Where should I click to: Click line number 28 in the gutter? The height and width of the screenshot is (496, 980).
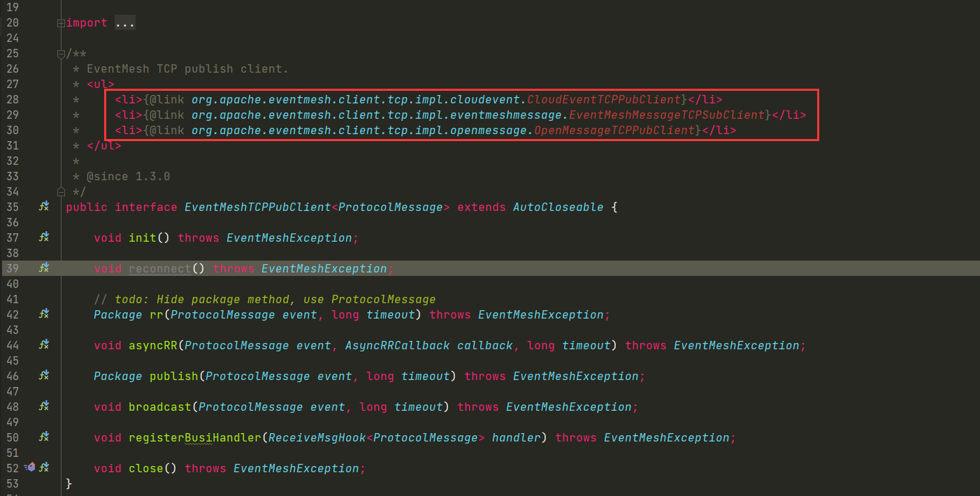pyautogui.click(x=13, y=99)
